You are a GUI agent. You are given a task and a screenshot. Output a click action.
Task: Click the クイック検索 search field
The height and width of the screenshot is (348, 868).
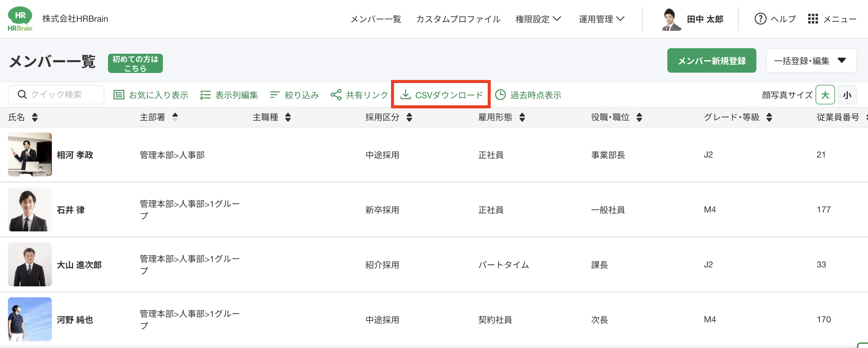tap(61, 95)
